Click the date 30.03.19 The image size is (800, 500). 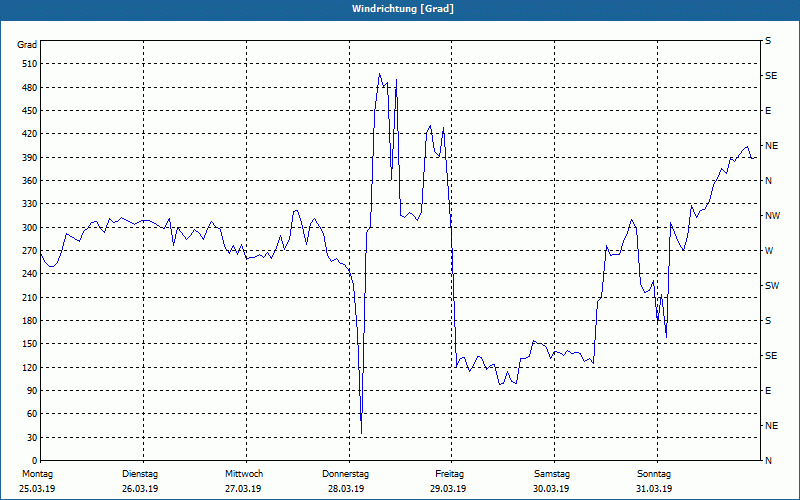click(x=552, y=489)
